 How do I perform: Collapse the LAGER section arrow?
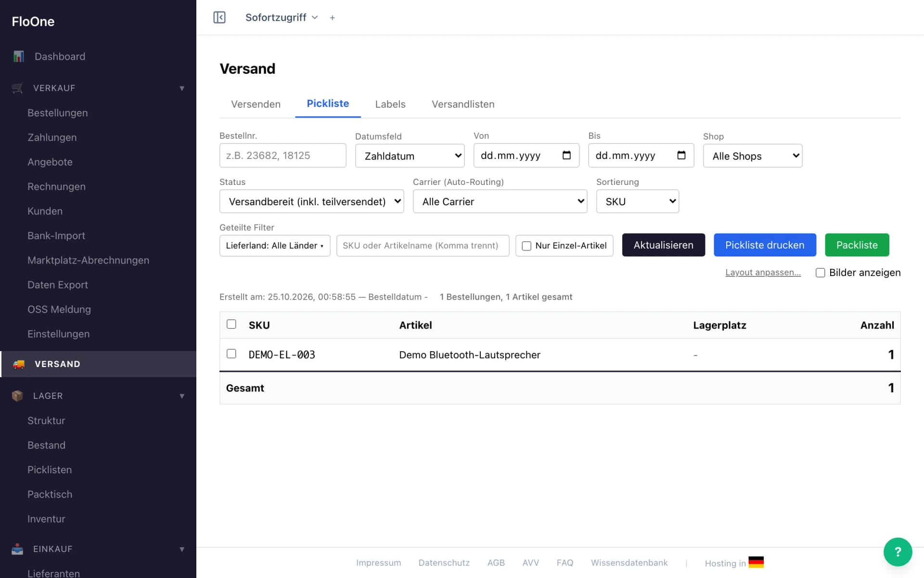pyautogui.click(x=182, y=396)
